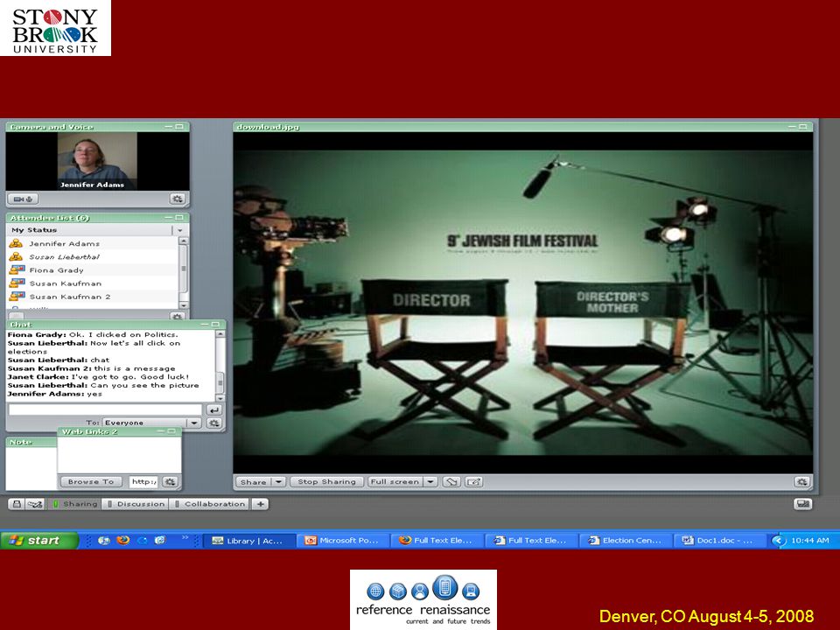Open Doc1.doc taskbar button
This screenshot has height=630, width=840.
[720, 541]
